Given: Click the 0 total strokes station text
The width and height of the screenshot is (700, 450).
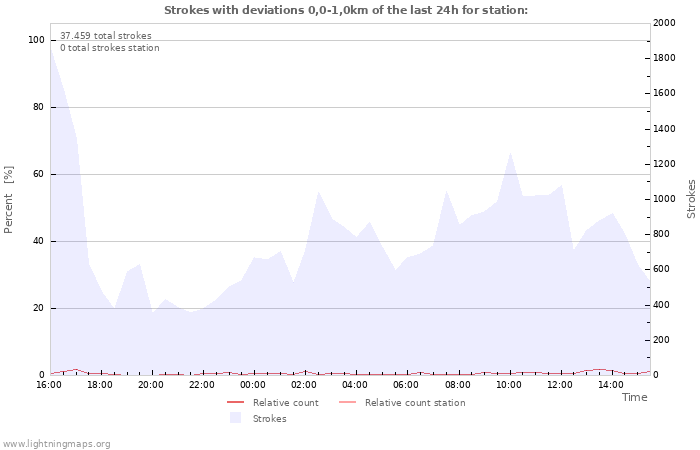Looking at the screenshot, I should pyautogui.click(x=109, y=48).
